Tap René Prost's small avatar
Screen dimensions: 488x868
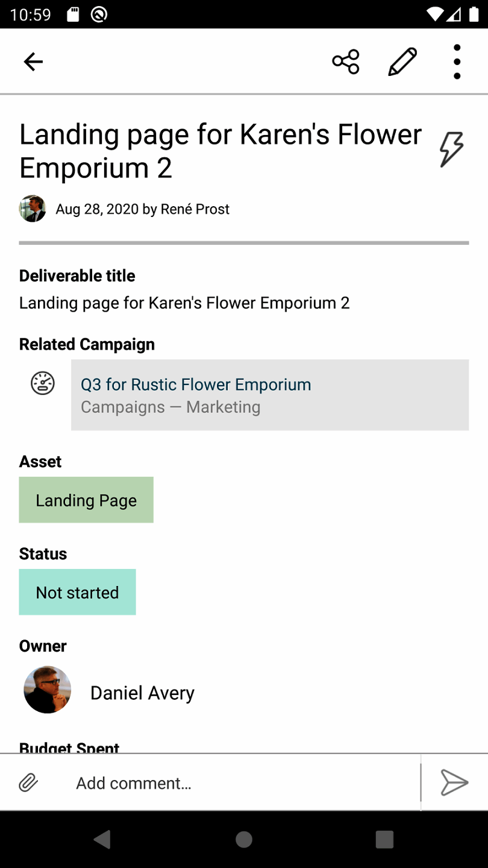(x=33, y=209)
